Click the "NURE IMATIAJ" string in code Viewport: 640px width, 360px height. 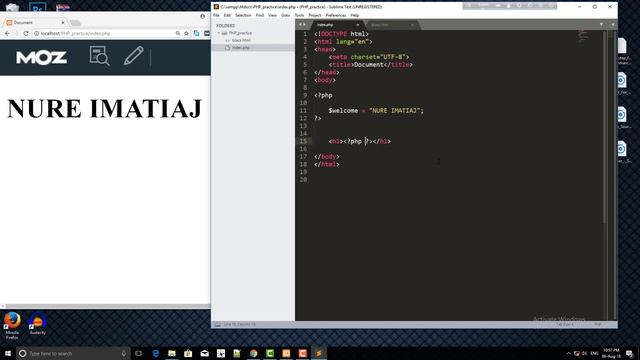pyautogui.click(x=394, y=111)
